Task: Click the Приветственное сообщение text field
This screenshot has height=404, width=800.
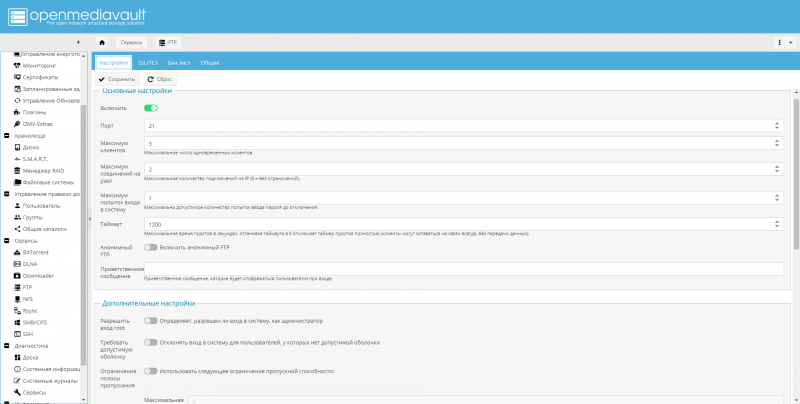Action: coord(464,269)
